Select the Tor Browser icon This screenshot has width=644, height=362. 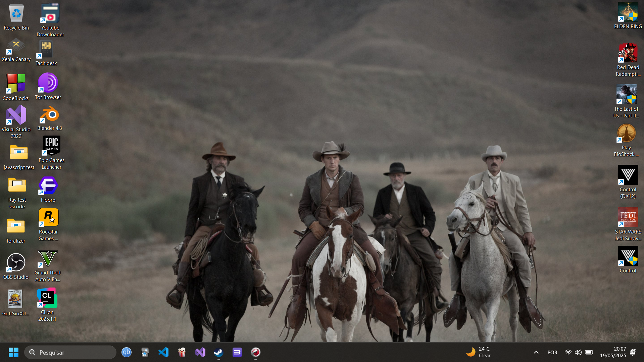(x=48, y=86)
